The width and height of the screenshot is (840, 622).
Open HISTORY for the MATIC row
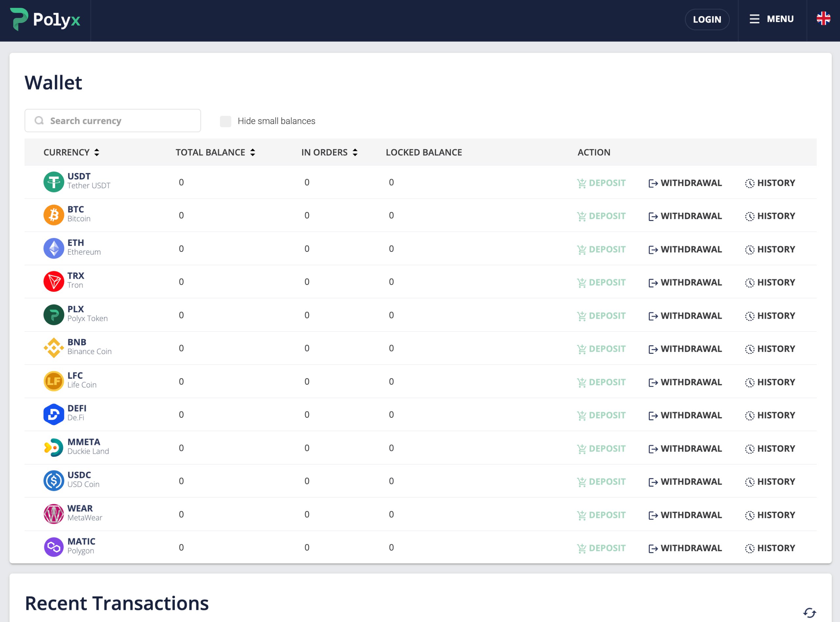[770, 548]
